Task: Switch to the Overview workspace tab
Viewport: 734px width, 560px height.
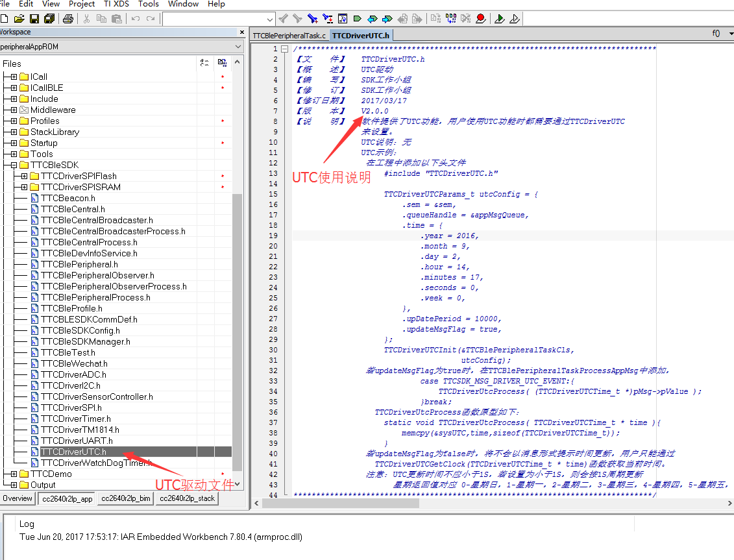Action: point(18,498)
